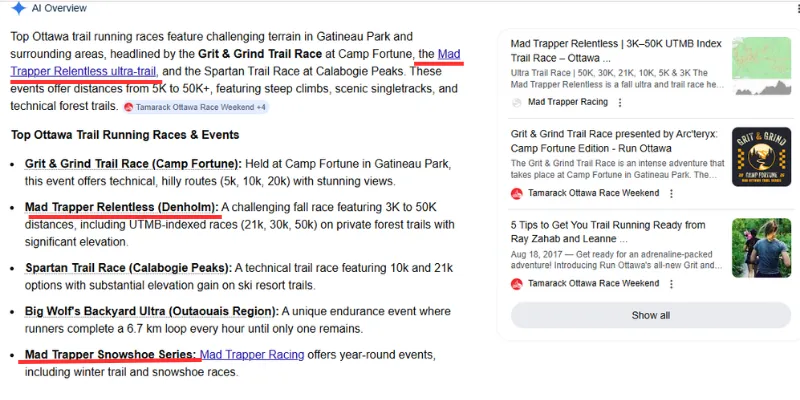Click the Spartan Trail Race (Calabogie Peaks) heading
Screen dimensions: 800x400
(x=128, y=268)
